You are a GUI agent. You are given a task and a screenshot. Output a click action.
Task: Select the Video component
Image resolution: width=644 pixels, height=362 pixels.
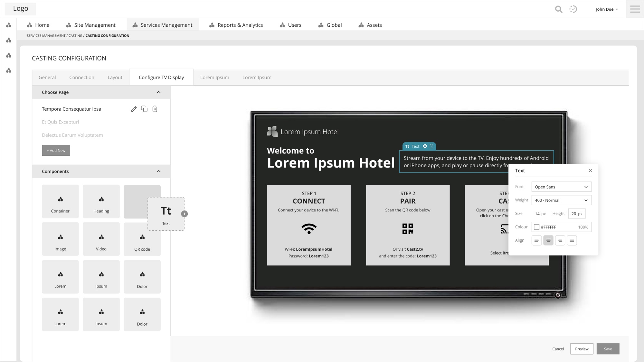[101, 239]
